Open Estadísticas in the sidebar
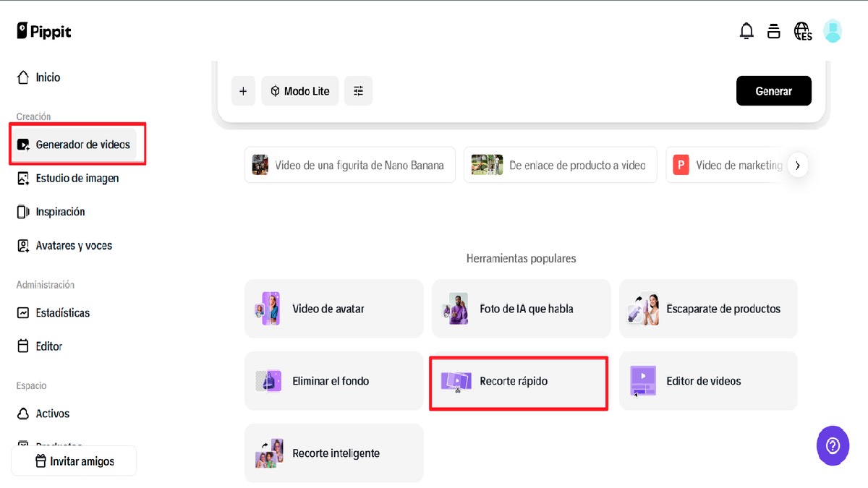 point(62,313)
